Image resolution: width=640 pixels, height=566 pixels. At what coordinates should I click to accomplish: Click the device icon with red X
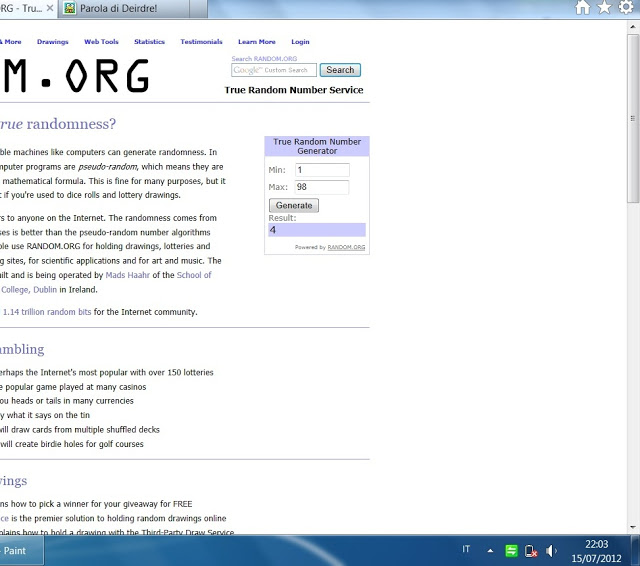click(531, 551)
